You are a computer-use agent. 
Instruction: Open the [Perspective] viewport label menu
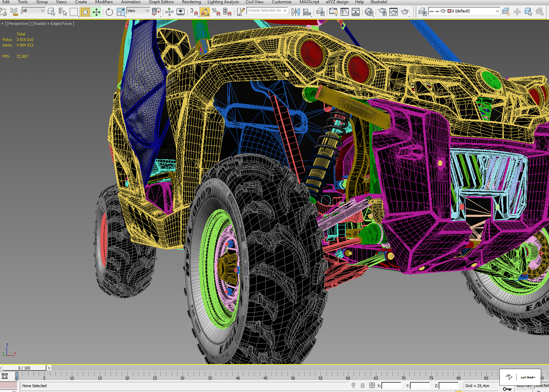click(18, 23)
